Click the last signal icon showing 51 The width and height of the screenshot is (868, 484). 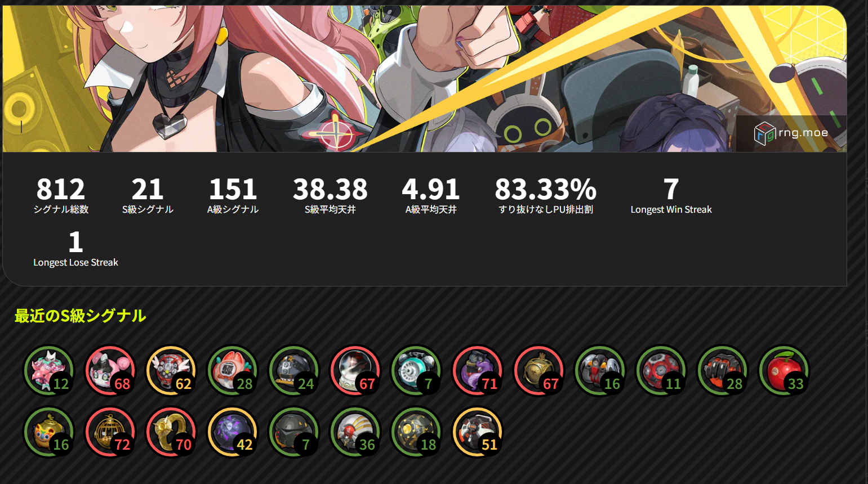[478, 432]
